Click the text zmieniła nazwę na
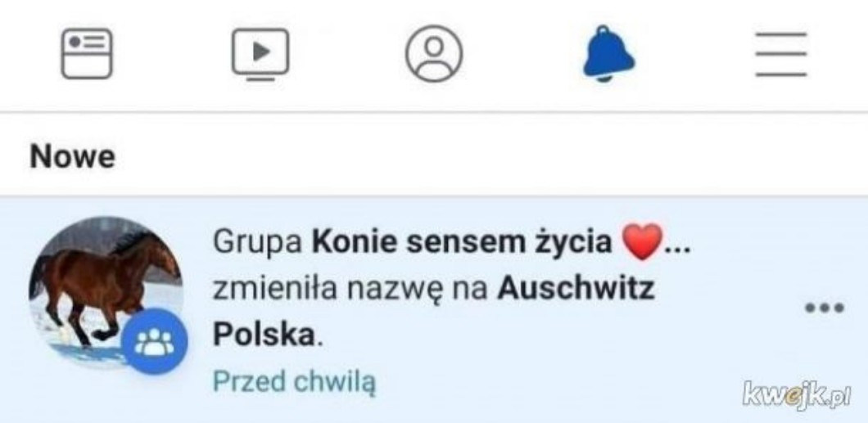 pyautogui.click(x=350, y=290)
